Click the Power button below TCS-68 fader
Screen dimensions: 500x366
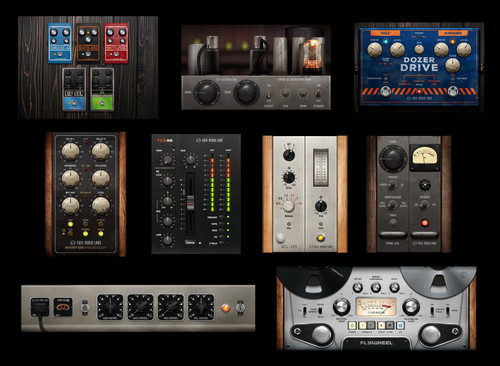(191, 243)
